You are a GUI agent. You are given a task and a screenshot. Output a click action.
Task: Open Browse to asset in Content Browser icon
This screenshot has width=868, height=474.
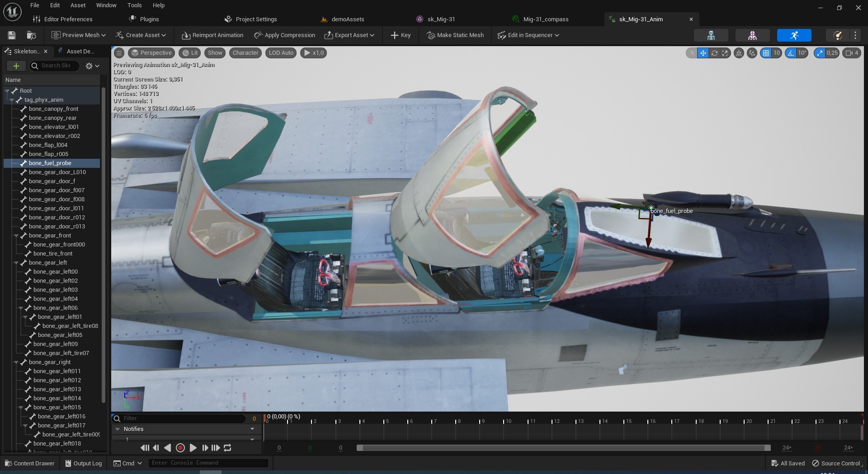pos(31,35)
